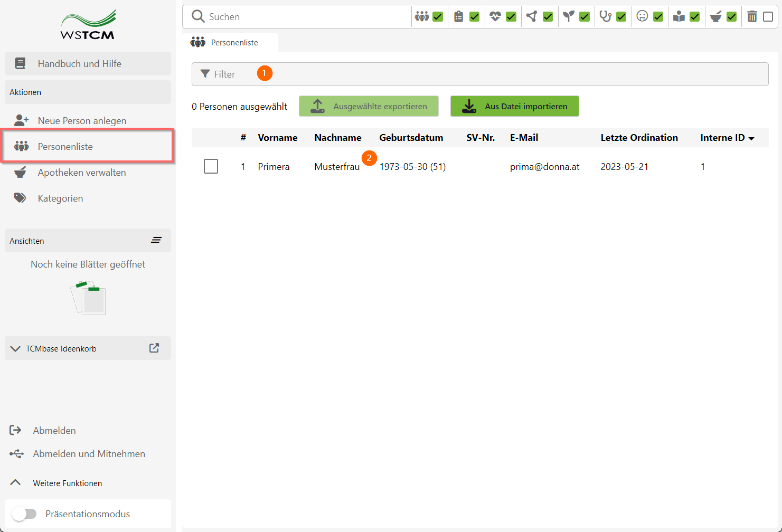Image resolution: width=782 pixels, height=532 pixels.
Task: Click the mortar and pestle search icon
Action: [715, 17]
